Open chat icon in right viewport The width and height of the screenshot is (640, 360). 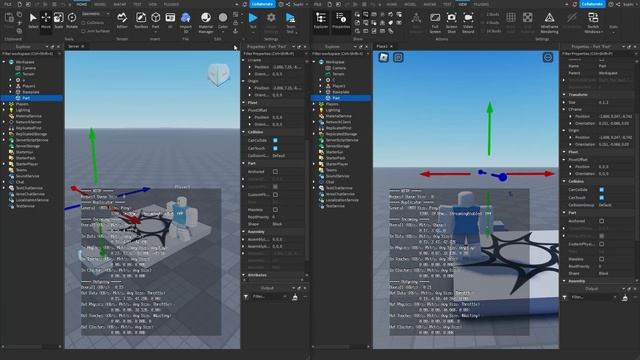click(398, 58)
